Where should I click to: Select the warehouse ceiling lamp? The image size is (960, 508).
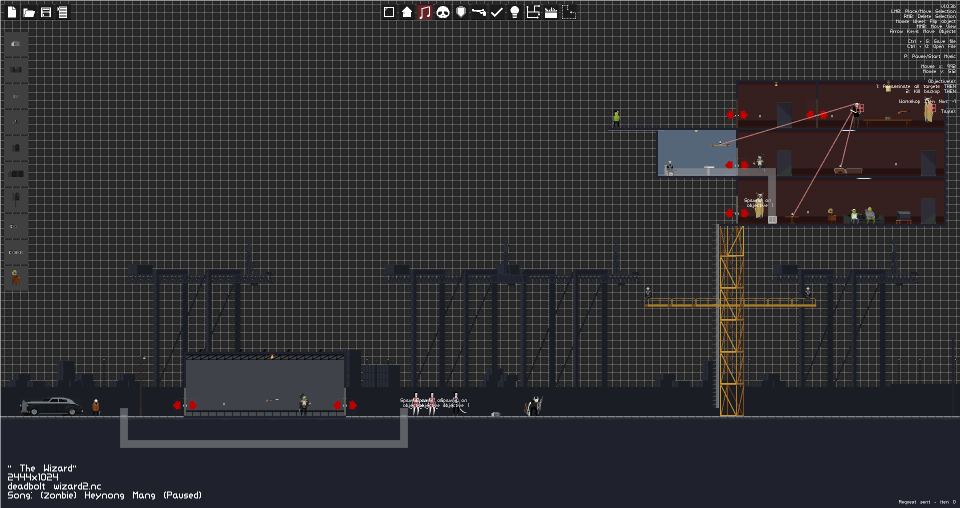[x=272, y=356]
